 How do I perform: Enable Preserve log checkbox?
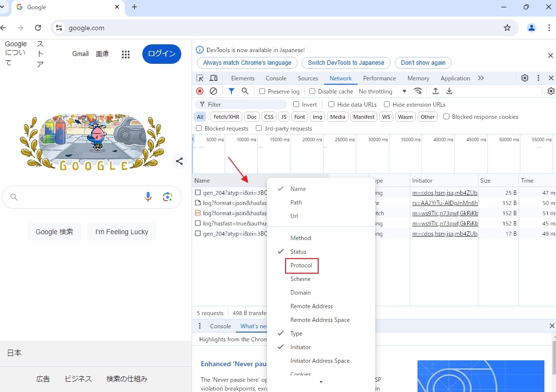(262, 91)
